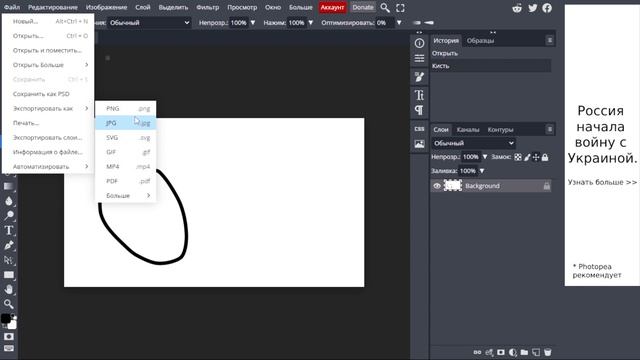Open the Paragraph panel icon
This screenshot has width=640, height=360.
419,110
